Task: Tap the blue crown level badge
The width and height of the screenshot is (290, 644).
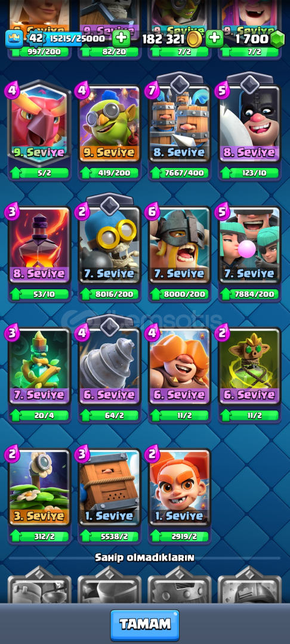Action: point(13,39)
